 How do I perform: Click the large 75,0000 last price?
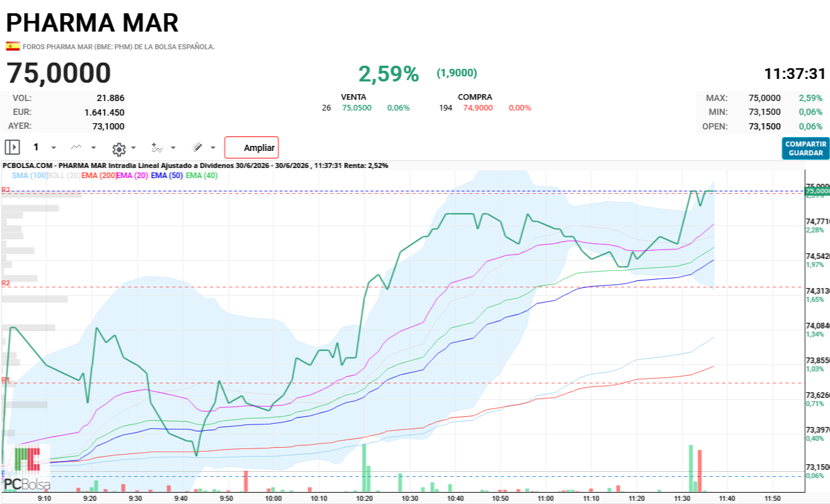point(59,73)
